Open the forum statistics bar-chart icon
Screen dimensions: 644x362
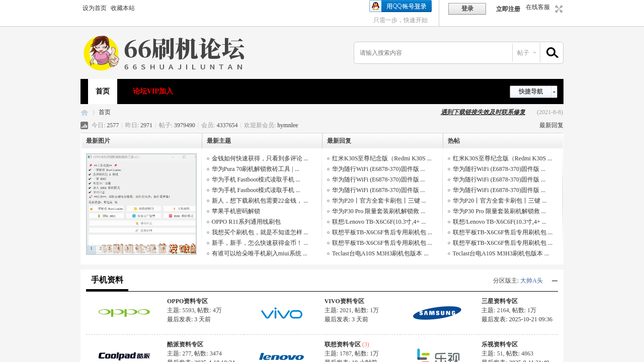(x=85, y=125)
